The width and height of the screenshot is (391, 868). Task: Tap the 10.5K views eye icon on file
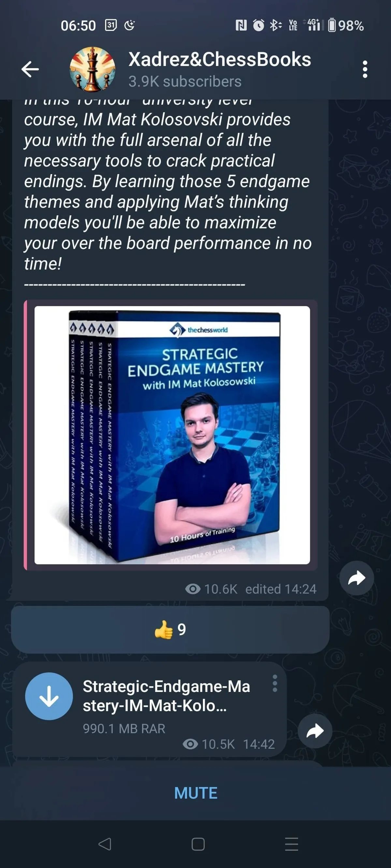(190, 744)
